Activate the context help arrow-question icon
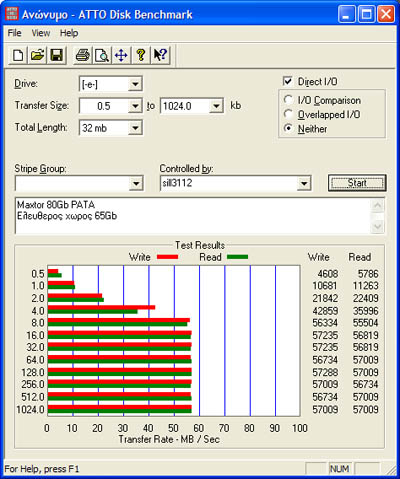The image size is (400, 479). click(160, 55)
